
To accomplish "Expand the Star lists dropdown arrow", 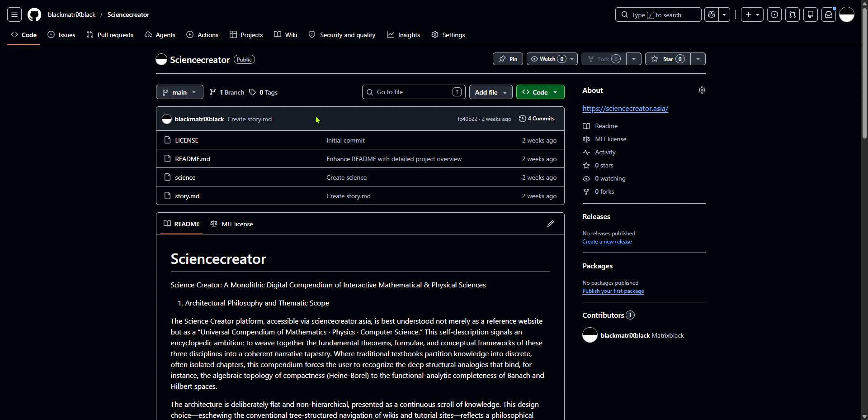I will (698, 59).
